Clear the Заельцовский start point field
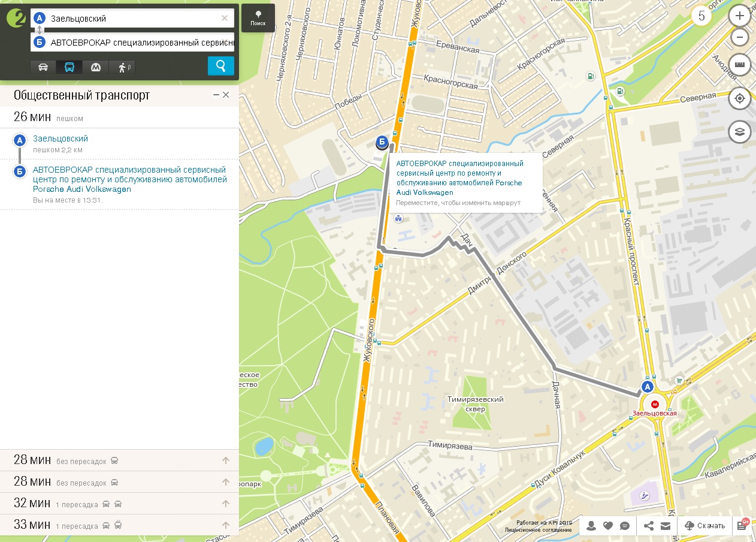The width and height of the screenshot is (756, 542). 225,18
